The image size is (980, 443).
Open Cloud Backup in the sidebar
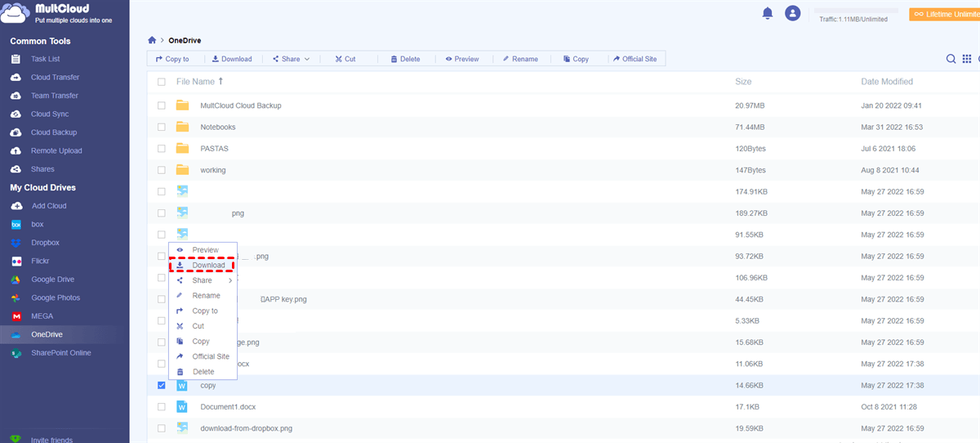[x=54, y=132]
